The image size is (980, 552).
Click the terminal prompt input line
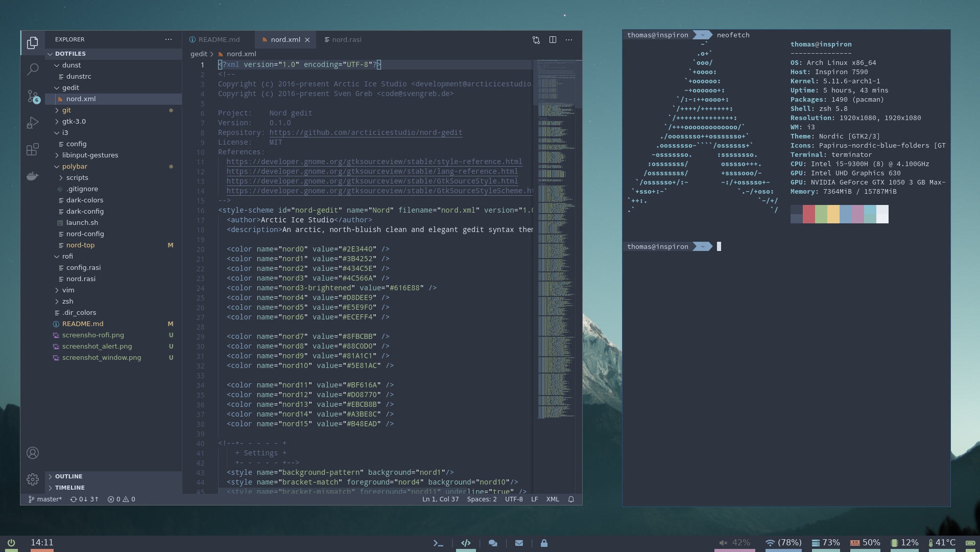[x=785, y=247]
